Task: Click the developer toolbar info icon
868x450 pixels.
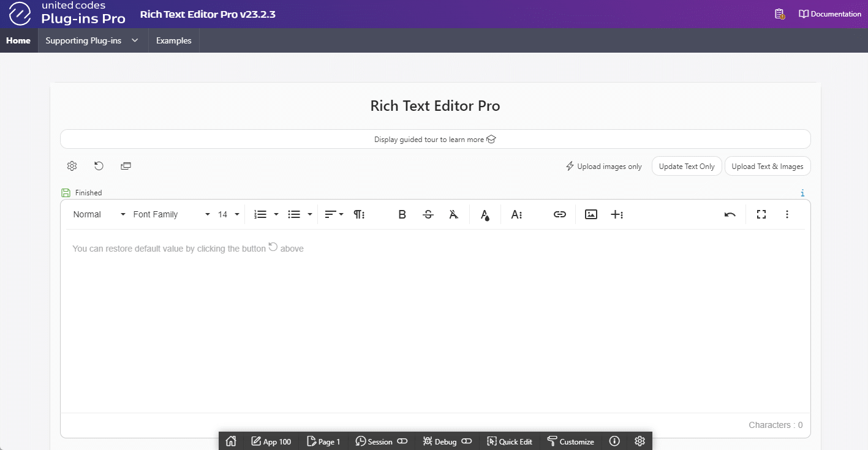Action: (x=615, y=441)
